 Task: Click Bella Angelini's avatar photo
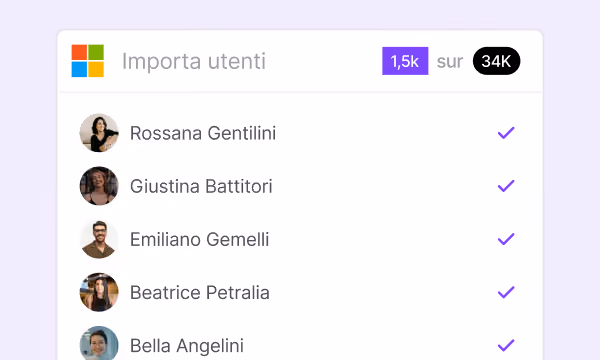click(99, 343)
